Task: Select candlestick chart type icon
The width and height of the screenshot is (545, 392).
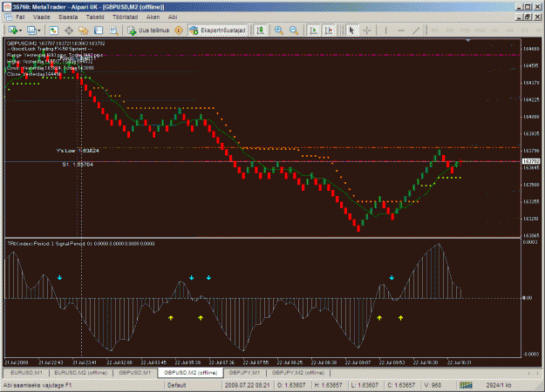Action: click(x=260, y=30)
